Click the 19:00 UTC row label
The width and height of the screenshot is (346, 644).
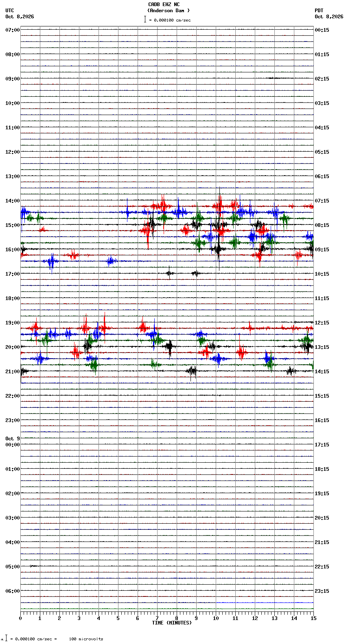tap(13, 323)
